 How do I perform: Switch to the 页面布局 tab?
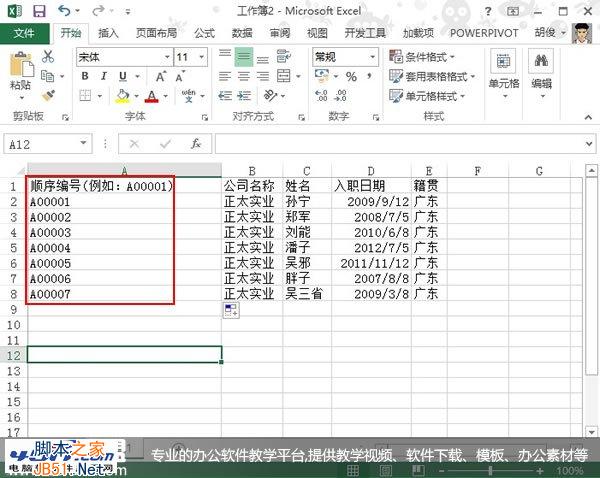click(156, 33)
